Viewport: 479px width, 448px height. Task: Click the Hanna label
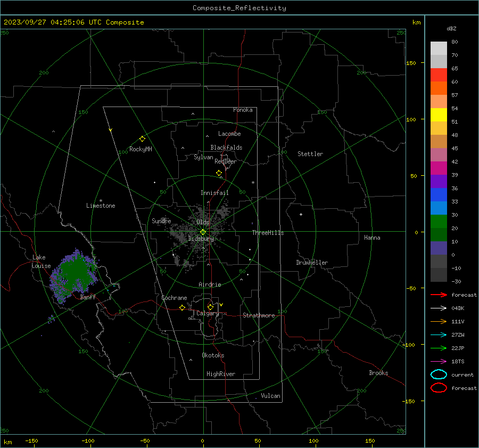[x=372, y=238]
